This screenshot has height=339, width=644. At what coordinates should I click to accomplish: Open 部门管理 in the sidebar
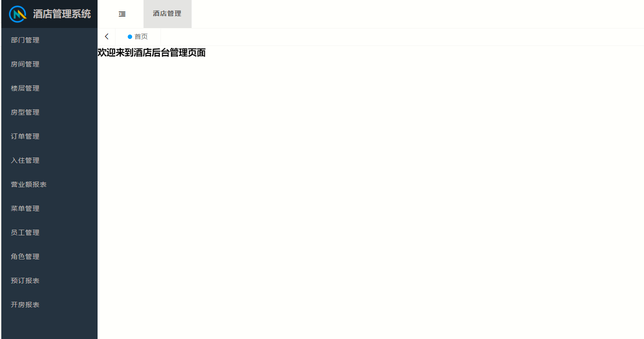click(x=49, y=40)
